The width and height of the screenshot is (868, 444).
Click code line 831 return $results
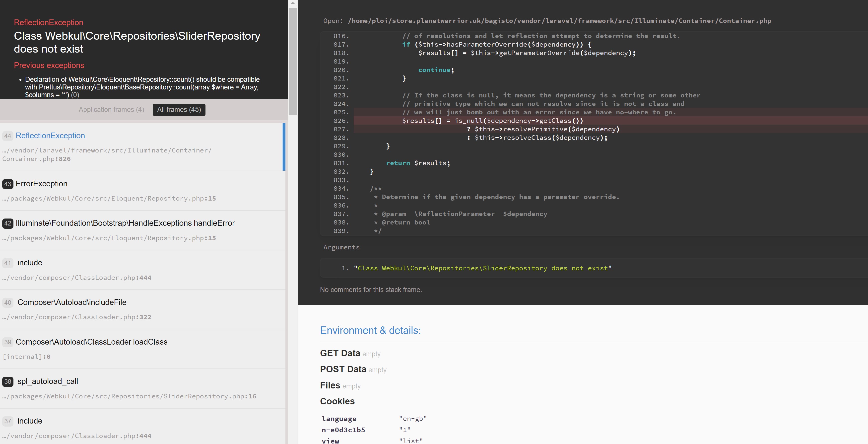coord(418,163)
